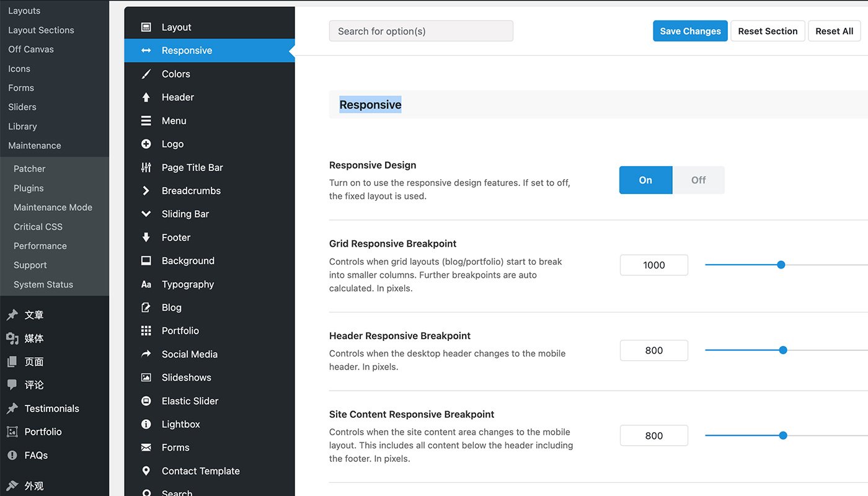Click the Colors paintbrush icon

[x=146, y=74]
